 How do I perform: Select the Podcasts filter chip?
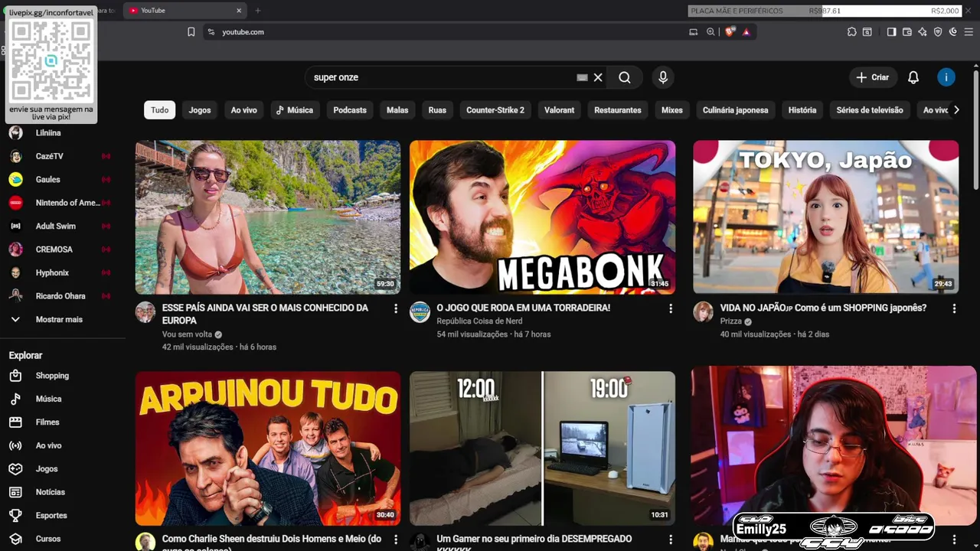coord(350,110)
